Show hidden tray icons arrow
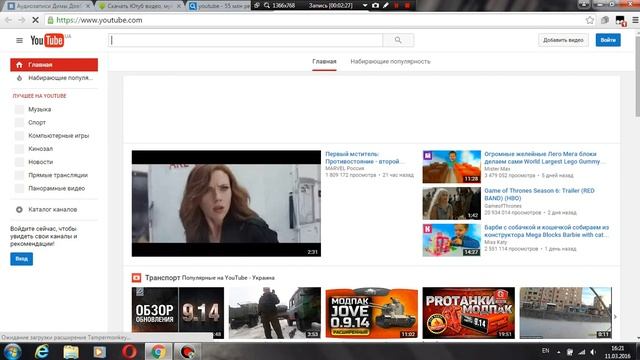 (558, 352)
